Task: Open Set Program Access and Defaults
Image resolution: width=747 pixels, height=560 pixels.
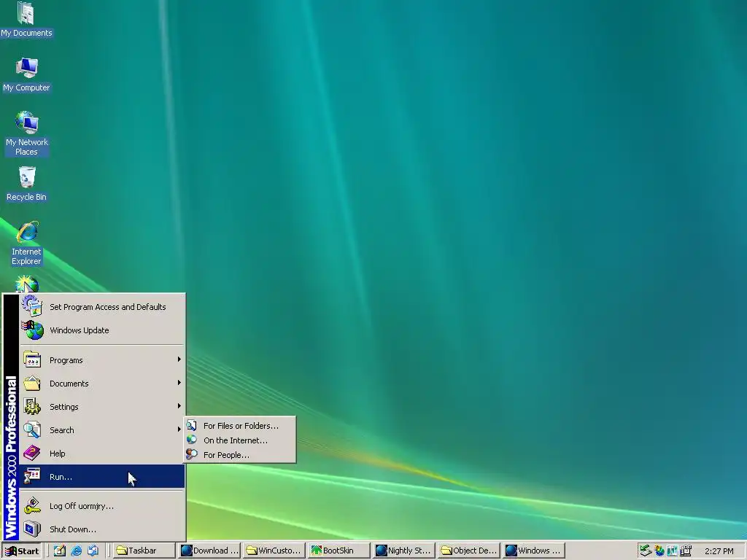Action: click(102, 307)
